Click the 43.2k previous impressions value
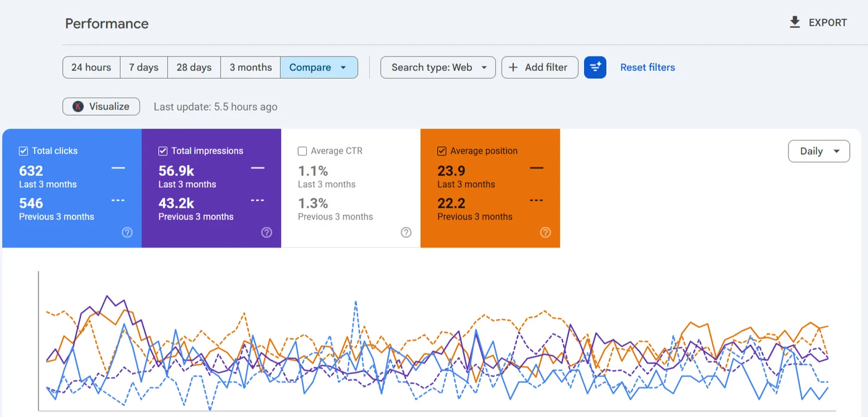Screen dimensions: 868x417 (x=176, y=204)
